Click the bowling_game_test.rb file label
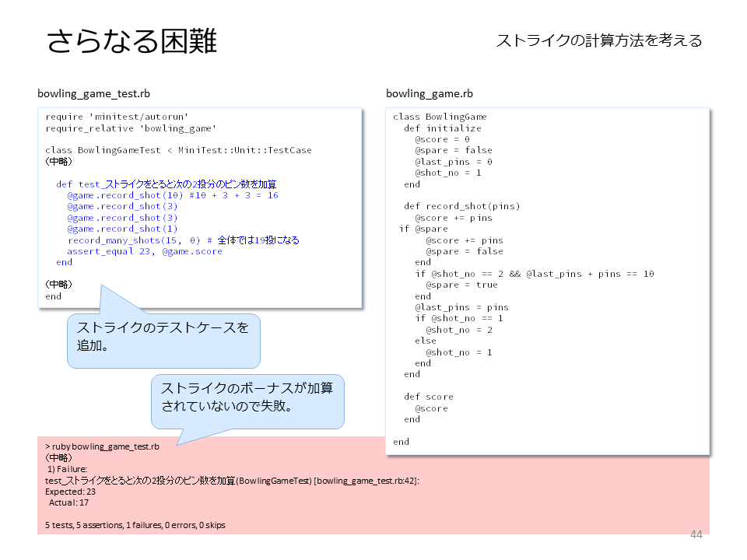Image resolution: width=747 pixels, height=560 pixels. pyautogui.click(x=94, y=94)
